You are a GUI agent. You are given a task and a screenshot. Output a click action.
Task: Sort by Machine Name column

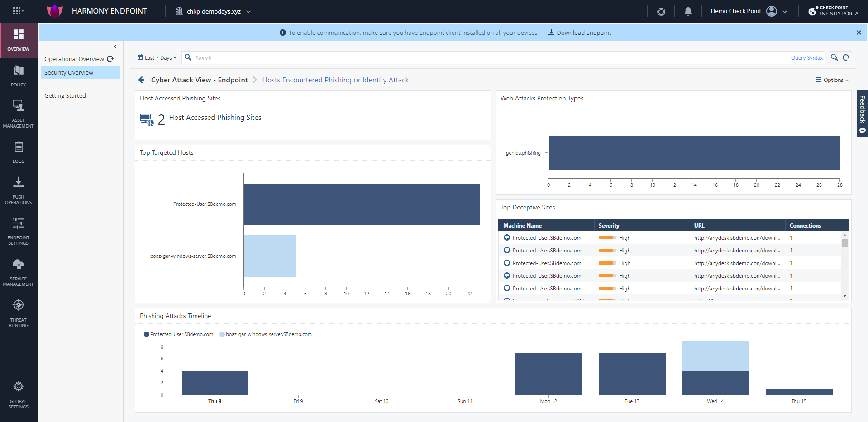[x=547, y=225]
